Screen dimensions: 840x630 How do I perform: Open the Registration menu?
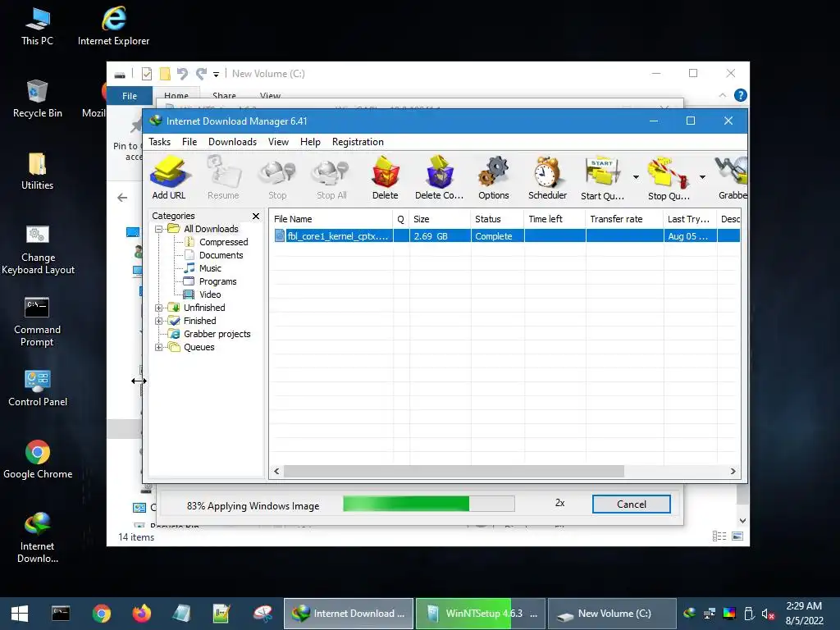(358, 142)
